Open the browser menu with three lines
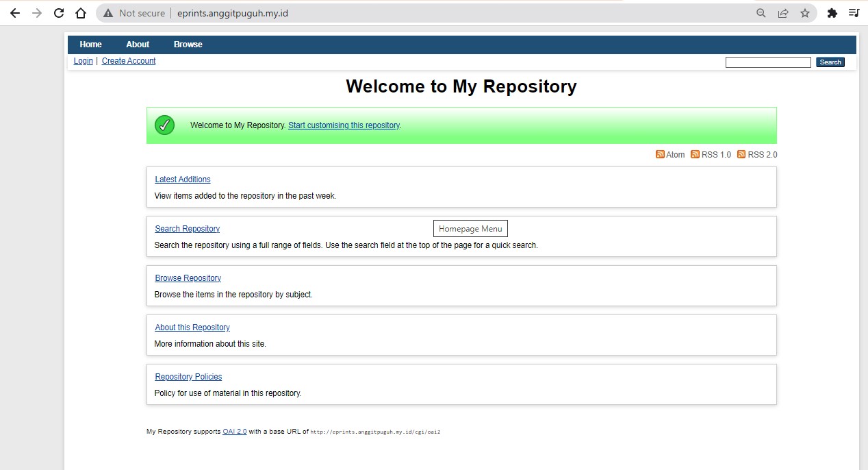The width and height of the screenshot is (868, 470). [853, 12]
